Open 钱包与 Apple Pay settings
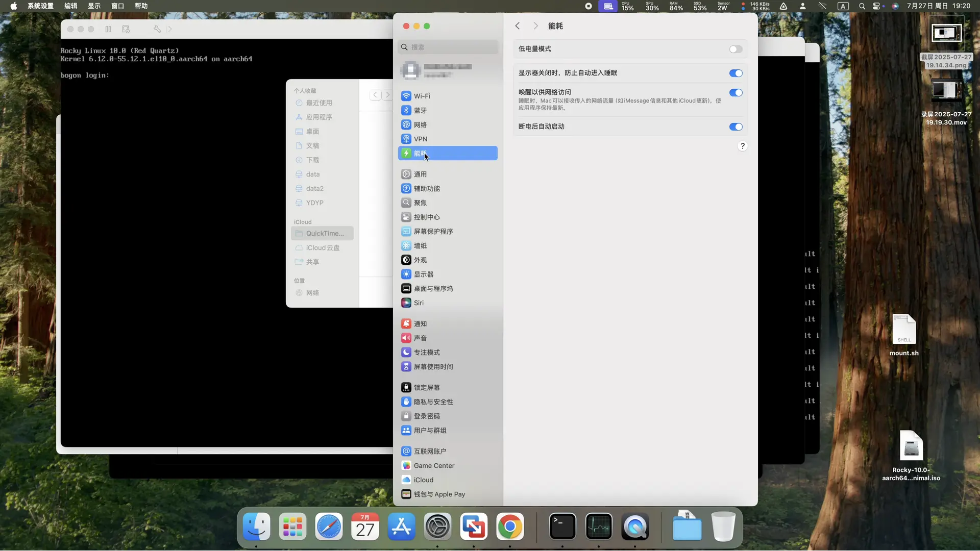 coord(448,494)
